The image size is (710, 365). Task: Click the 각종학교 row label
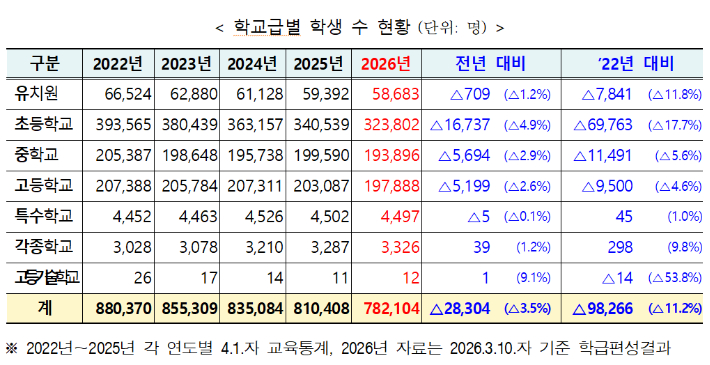click(43, 247)
